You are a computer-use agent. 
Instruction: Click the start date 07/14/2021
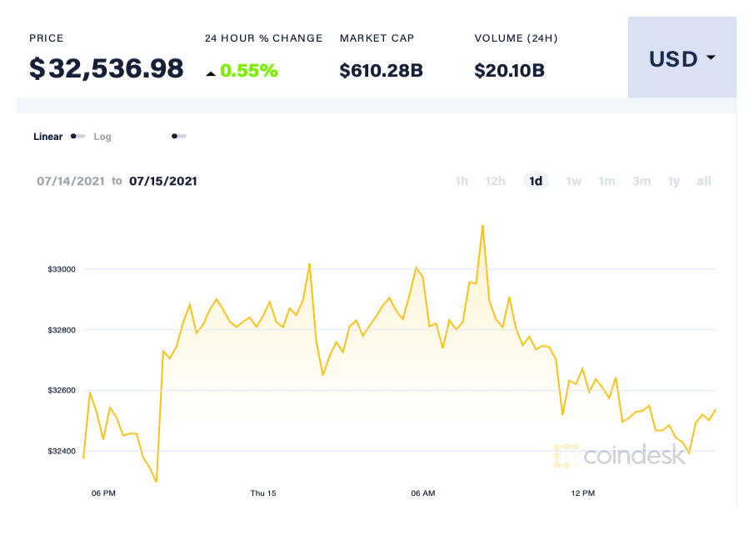click(71, 181)
